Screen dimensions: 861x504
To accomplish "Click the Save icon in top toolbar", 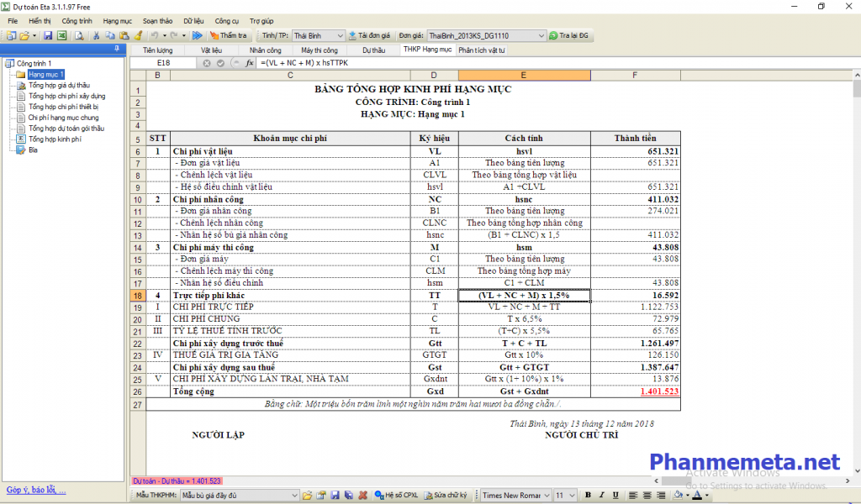I will (48, 36).
